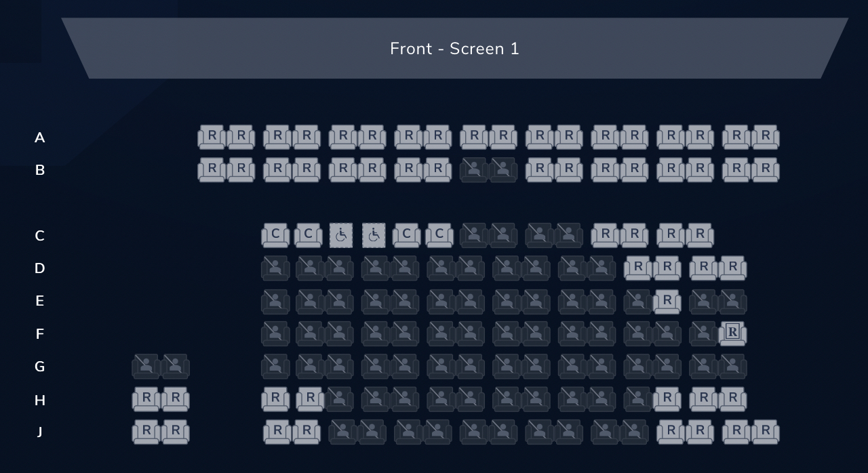This screenshot has height=473, width=868.
Task: Select the leftmost seat in row A
Action: [212, 137]
